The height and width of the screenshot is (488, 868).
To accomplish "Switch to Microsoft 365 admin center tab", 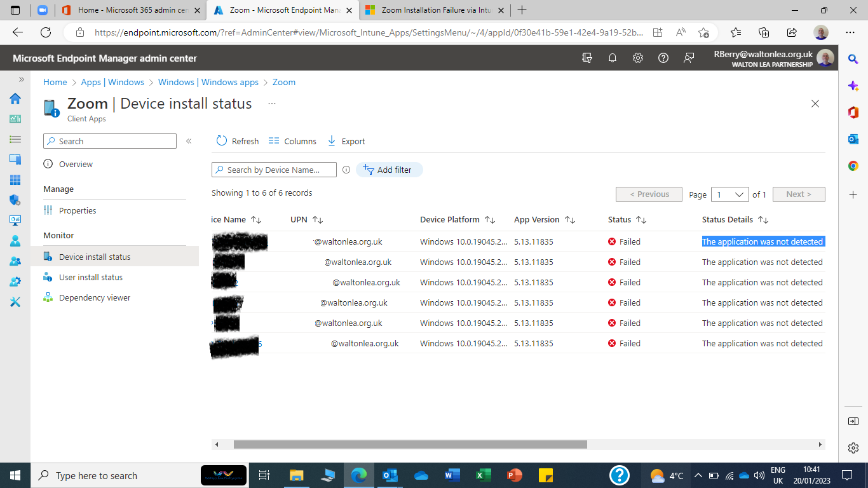I will tap(132, 10).
